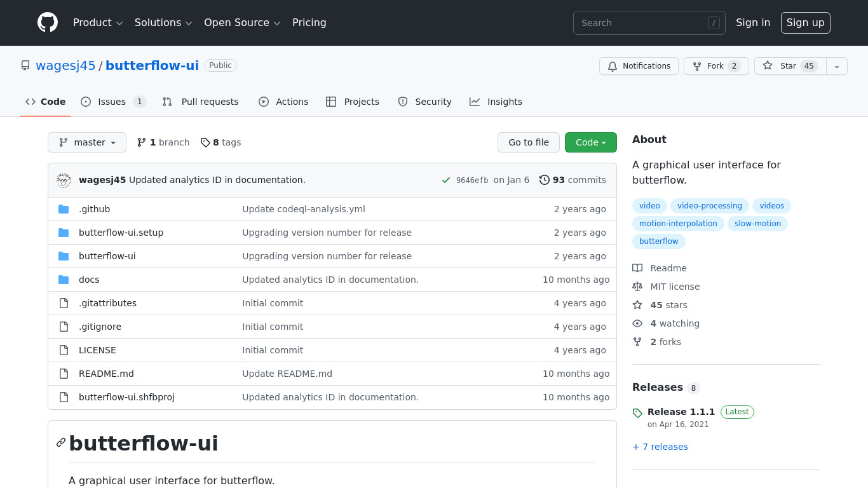Open the 93 commits history link

573,180
